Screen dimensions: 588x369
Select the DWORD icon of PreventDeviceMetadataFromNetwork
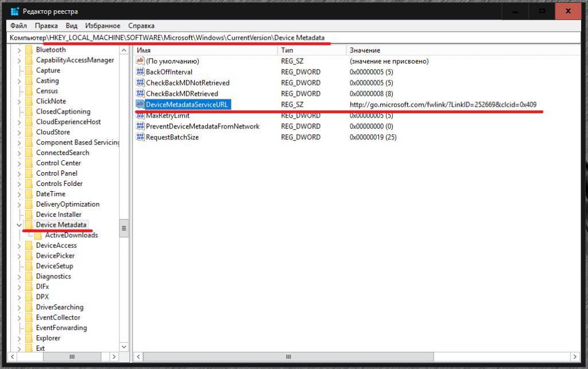[140, 126]
